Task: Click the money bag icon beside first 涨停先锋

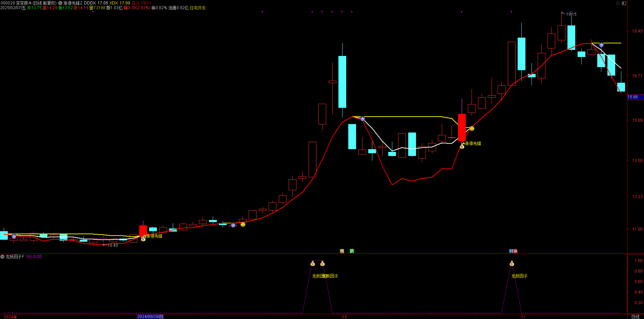Action: pos(143,239)
